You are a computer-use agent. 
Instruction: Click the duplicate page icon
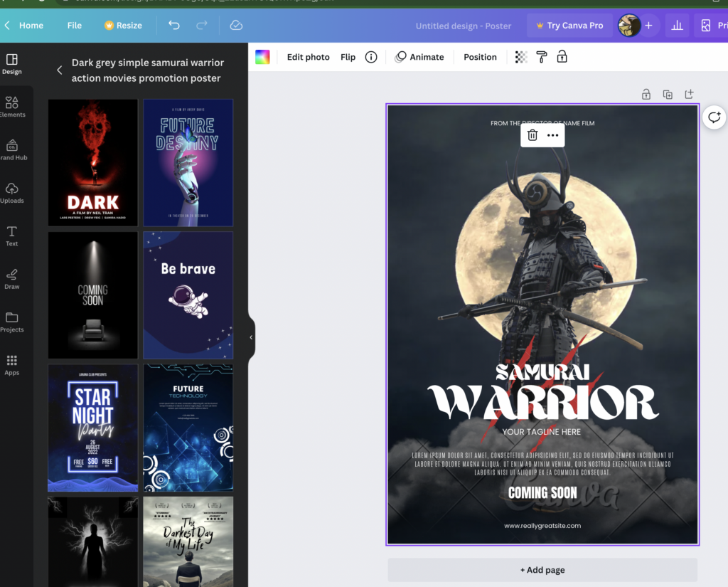tap(668, 95)
